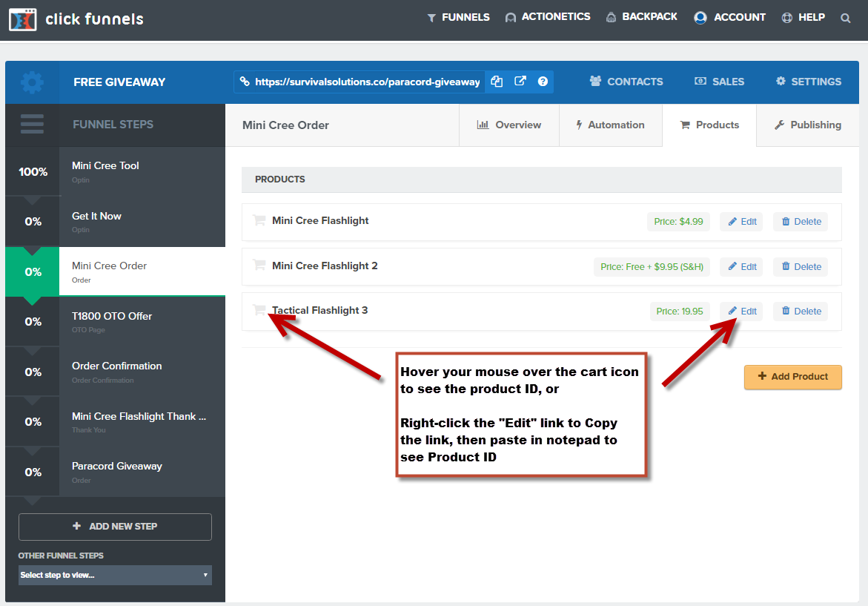Viewport: 868px width, 606px height.
Task: Go to CONTACTS for this funnel
Action: 626,82
